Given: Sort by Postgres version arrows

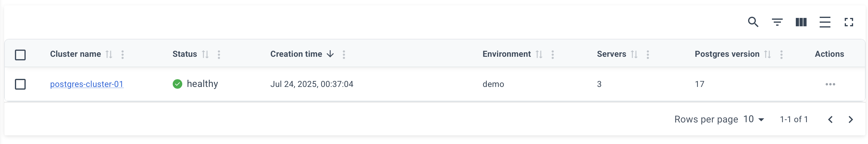Looking at the screenshot, I should click(767, 54).
